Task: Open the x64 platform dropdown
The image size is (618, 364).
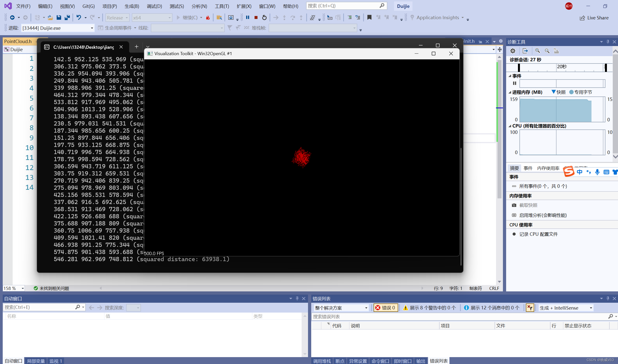Action: tap(152, 17)
